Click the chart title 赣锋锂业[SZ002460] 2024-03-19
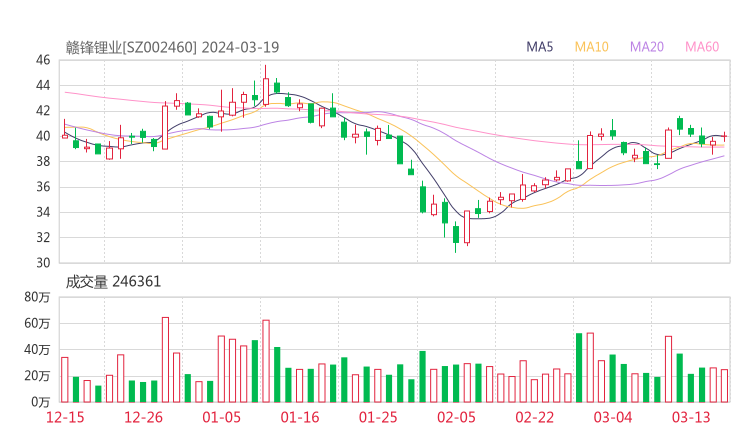This screenshot has width=740, height=440. [172, 48]
